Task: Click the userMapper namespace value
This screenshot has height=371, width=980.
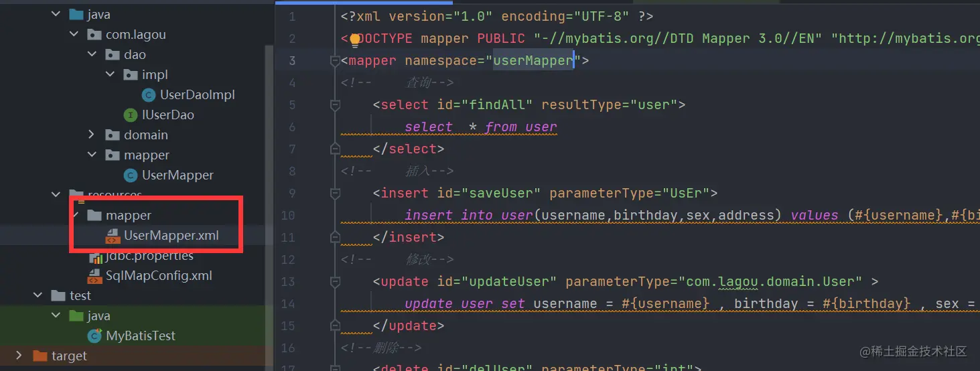Action: [x=533, y=61]
